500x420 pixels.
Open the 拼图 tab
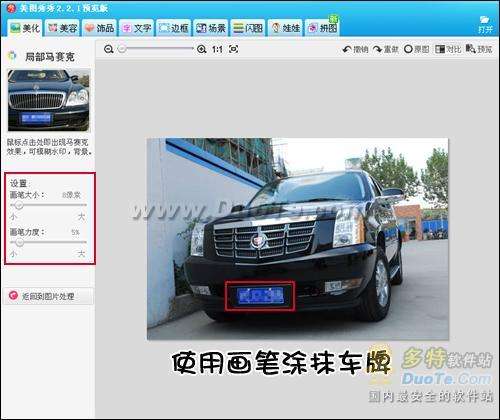(322, 28)
